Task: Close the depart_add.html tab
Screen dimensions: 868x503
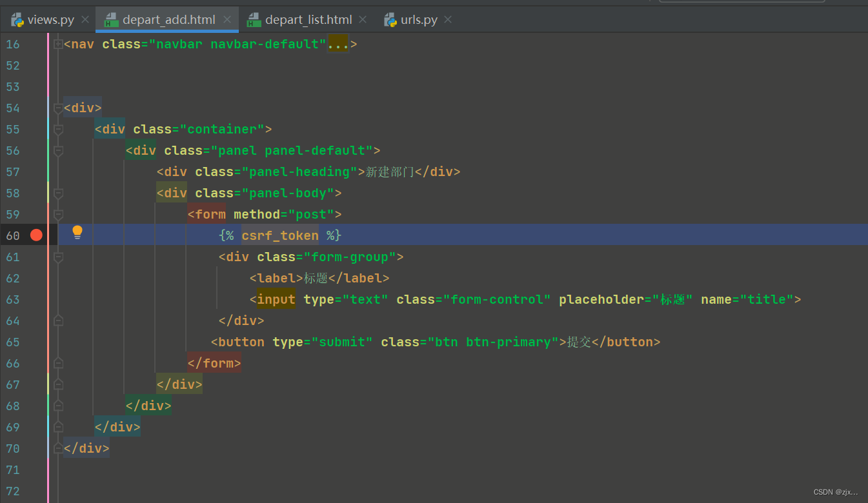Action: click(x=227, y=19)
